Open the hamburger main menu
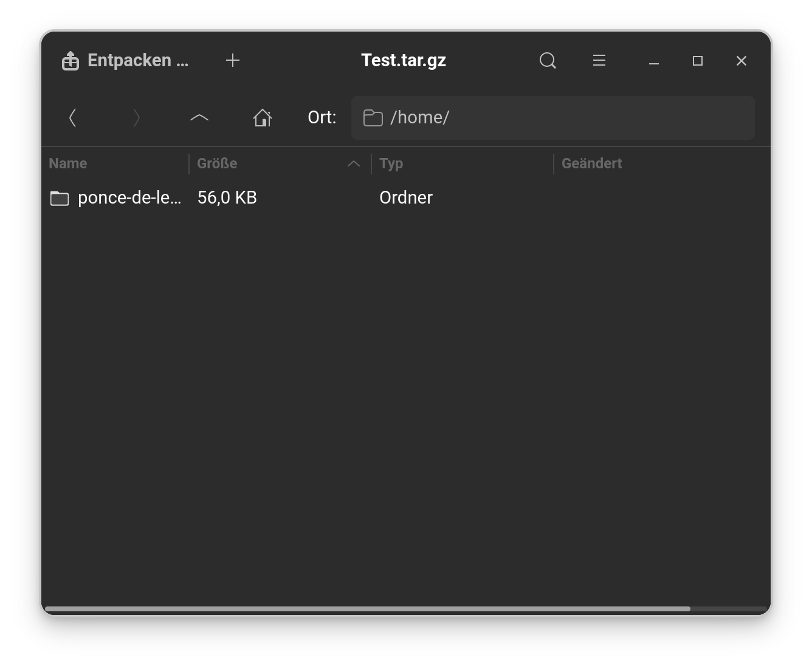The image size is (812, 666). (x=599, y=61)
